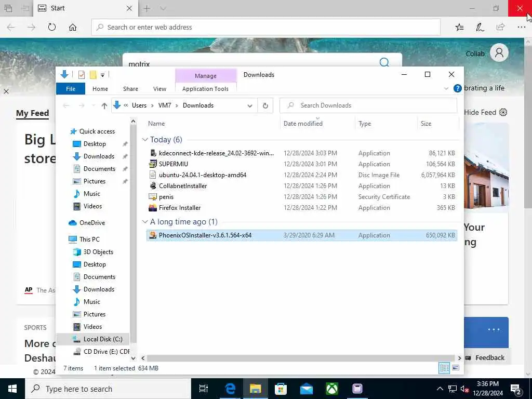Collapse the A long time ago group
The height and width of the screenshot is (399, 532).
tap(145, 222)
